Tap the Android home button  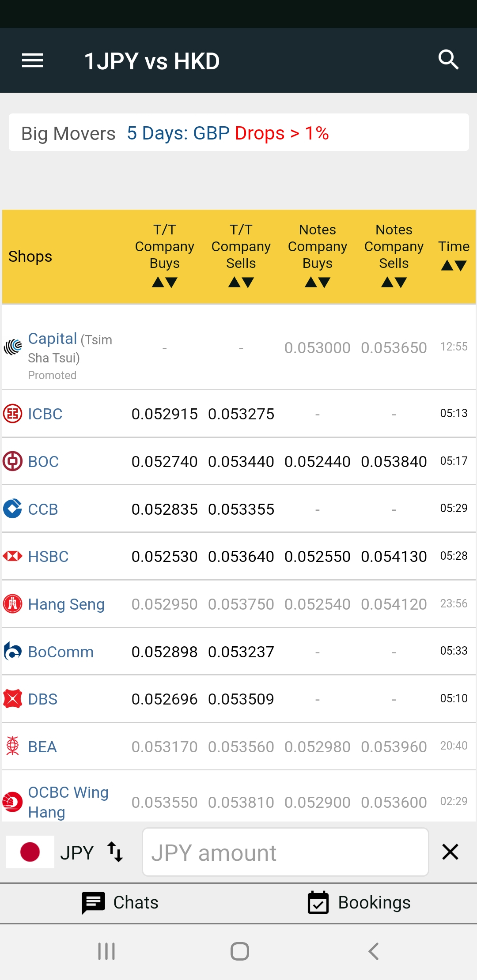tap(240, 951)
